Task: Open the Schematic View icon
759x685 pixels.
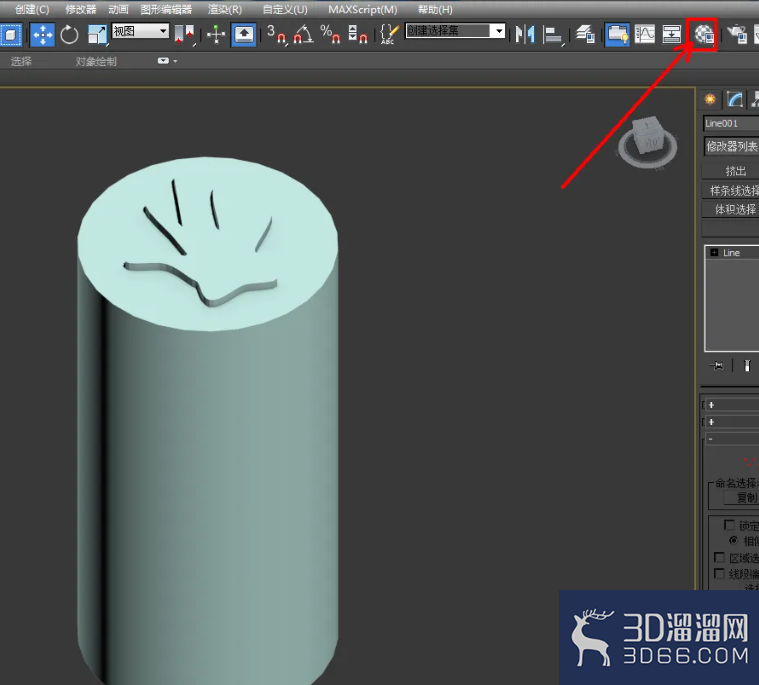Action: (672, 34)
